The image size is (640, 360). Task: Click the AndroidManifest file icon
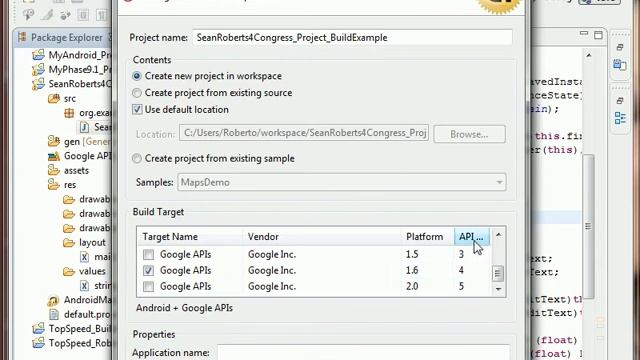coord(53,300)
